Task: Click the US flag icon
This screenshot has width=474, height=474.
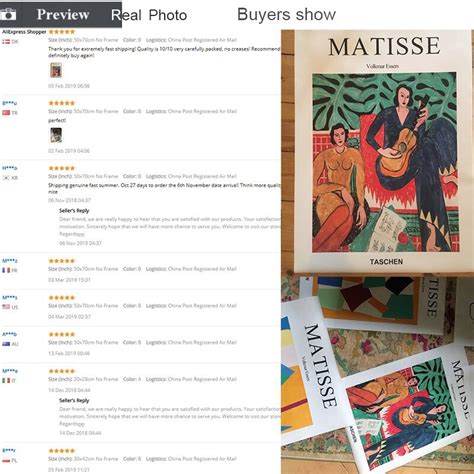Action: (x=6, y=307)
